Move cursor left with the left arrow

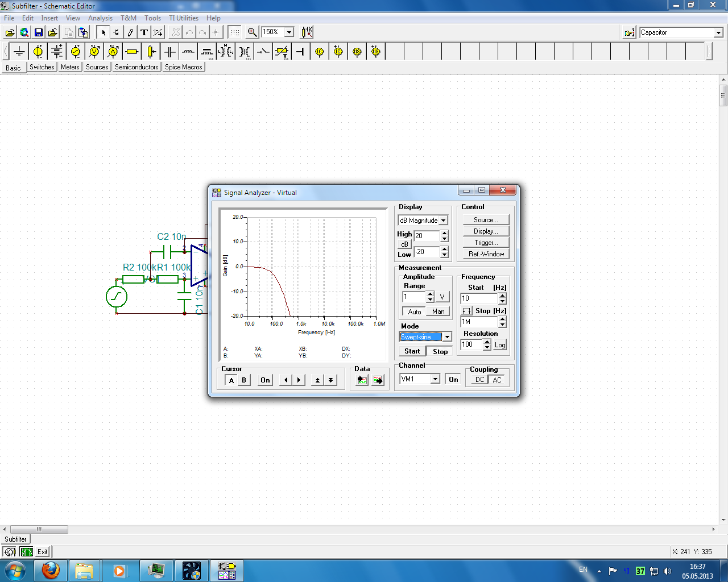click(286, 380)
